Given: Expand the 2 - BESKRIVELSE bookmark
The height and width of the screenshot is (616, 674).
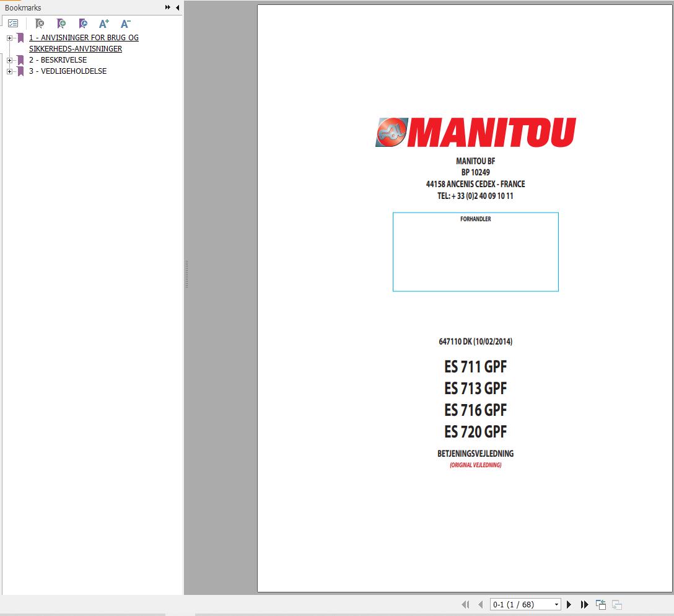Looking at the screenshot, I should (9, 60).
